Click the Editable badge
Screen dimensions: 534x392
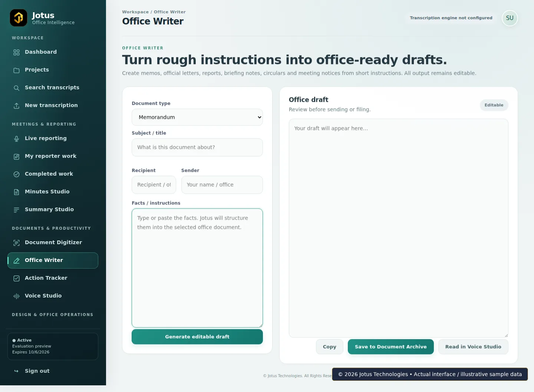(x=494, y=105)
